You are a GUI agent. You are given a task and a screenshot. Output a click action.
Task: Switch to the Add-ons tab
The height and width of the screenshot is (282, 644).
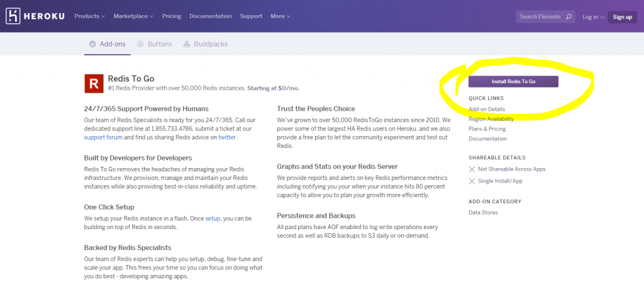click(x=107, y=44)
